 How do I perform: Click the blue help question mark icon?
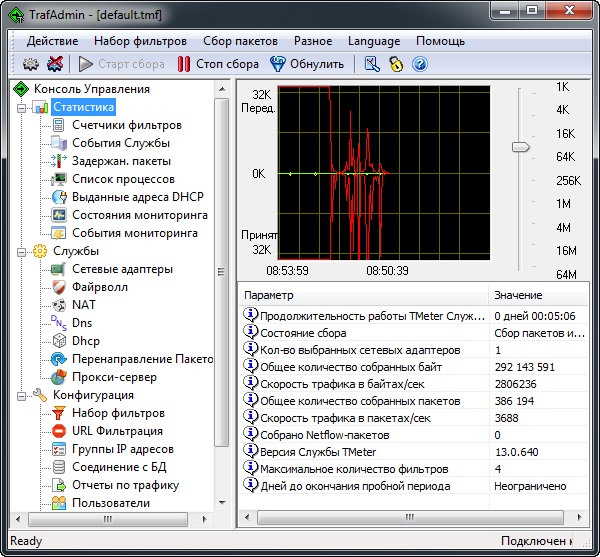click(x=420, y=64)
